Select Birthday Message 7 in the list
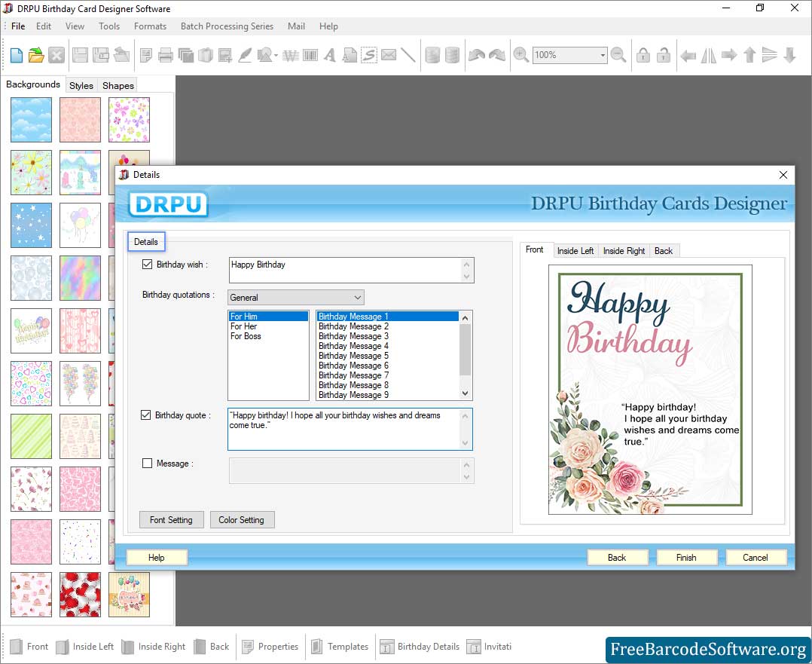The image size is (812, 664). 387,375
